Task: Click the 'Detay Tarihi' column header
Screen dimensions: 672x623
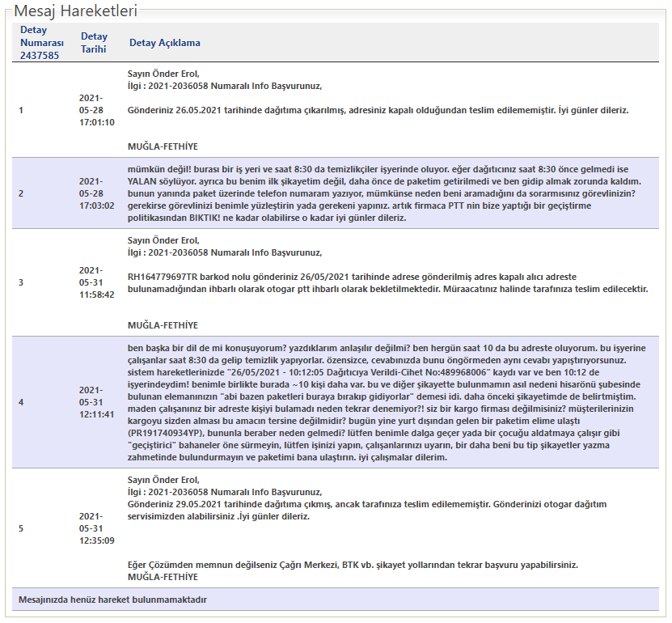Action: pyautogui.click(x=94, y=42)
